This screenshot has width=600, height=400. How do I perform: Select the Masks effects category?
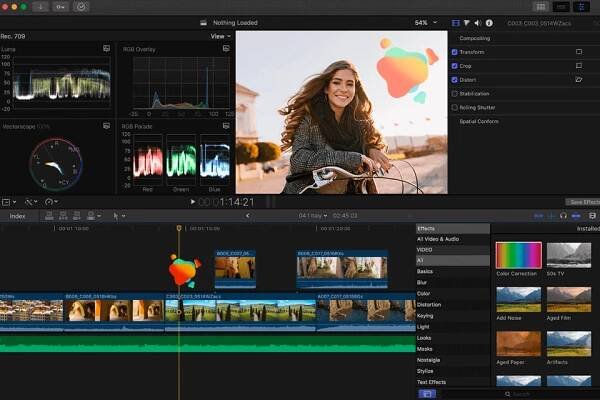[x=453, y=349]
